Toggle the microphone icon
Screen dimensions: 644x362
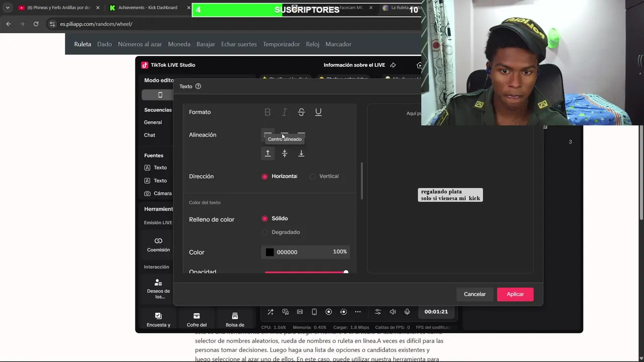coord(407,312)
